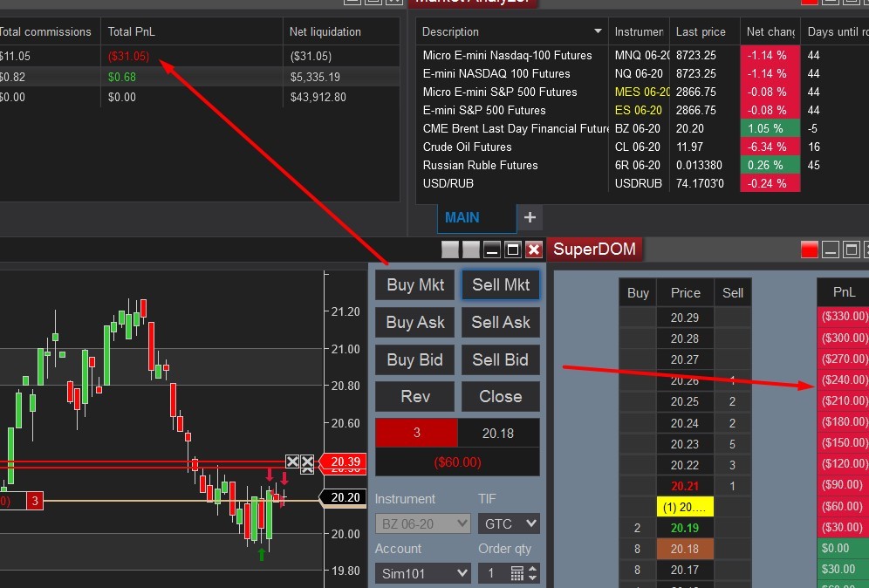
Task: Open the TIF dropdown showing GTC
Action: pos(509,523)
